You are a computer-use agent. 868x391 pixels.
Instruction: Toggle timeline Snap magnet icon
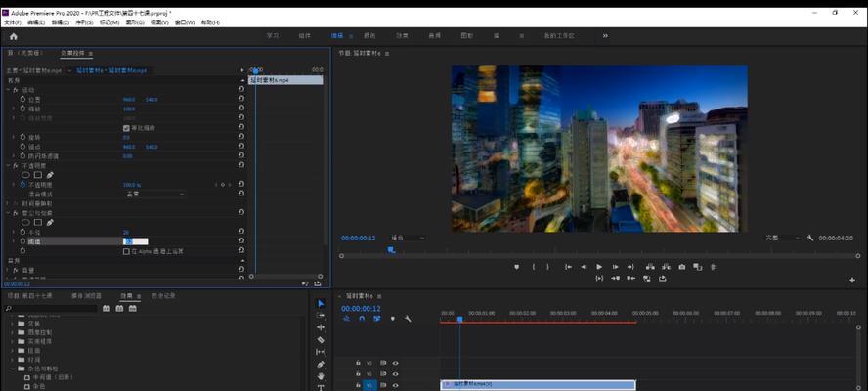tap(362, 319)
